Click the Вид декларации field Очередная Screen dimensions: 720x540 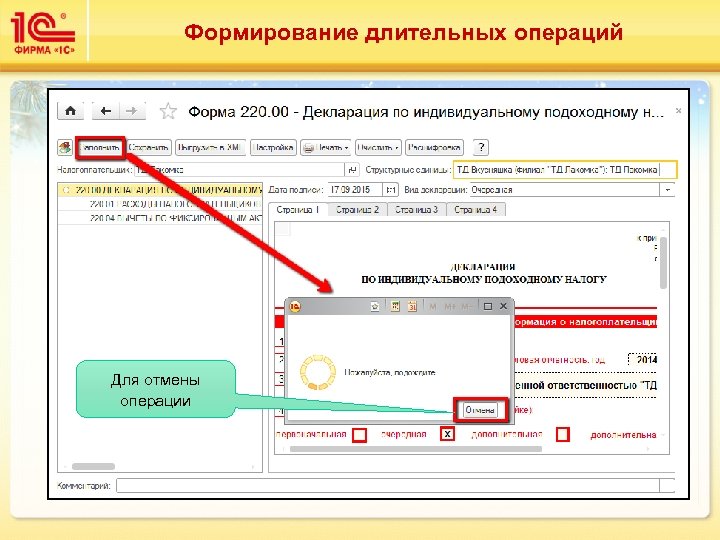click(564, 190)
